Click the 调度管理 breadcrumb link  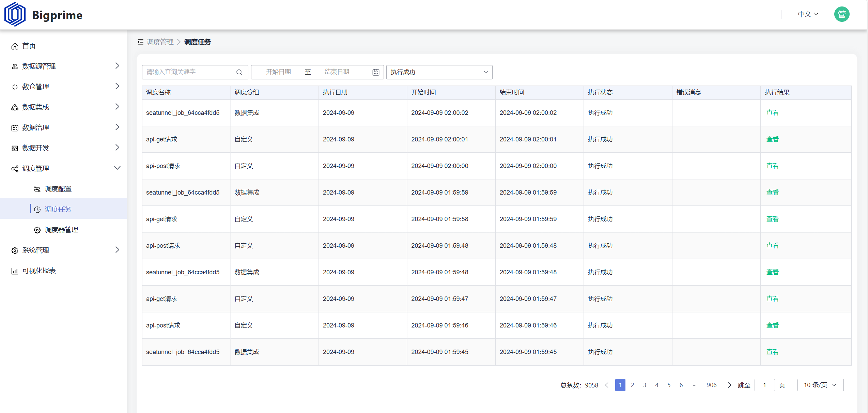point(160,42)
